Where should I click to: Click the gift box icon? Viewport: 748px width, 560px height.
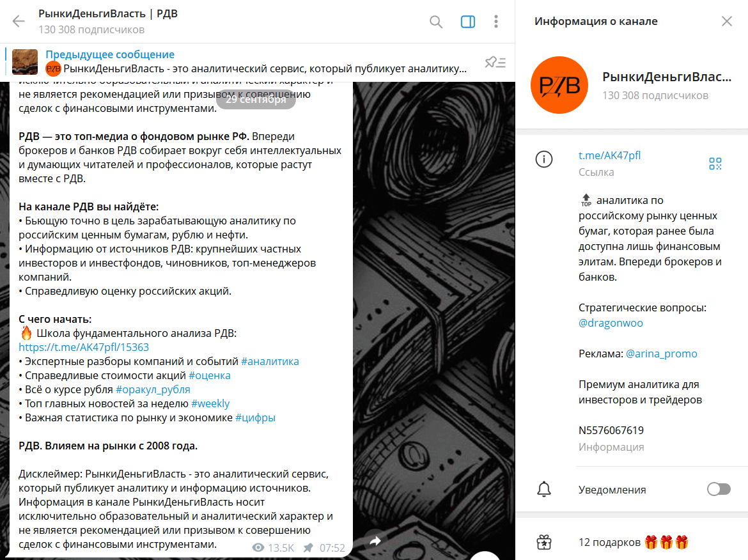click(544, 542)
